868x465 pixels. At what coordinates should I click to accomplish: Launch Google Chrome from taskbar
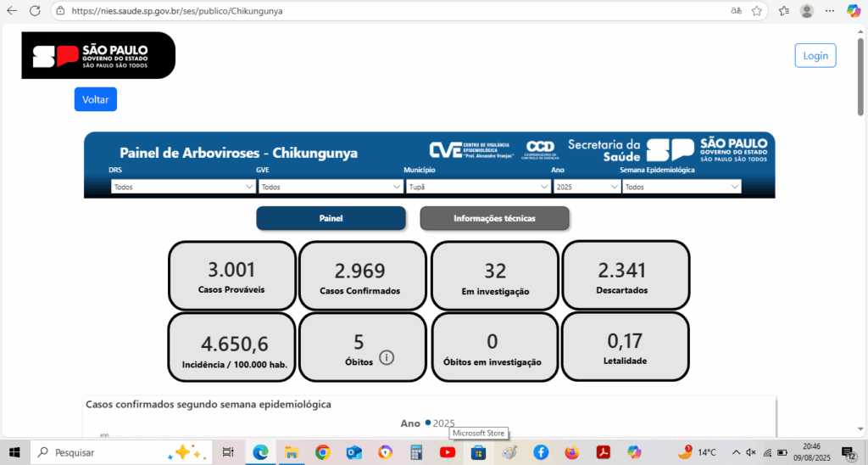[x=323, y=452]
